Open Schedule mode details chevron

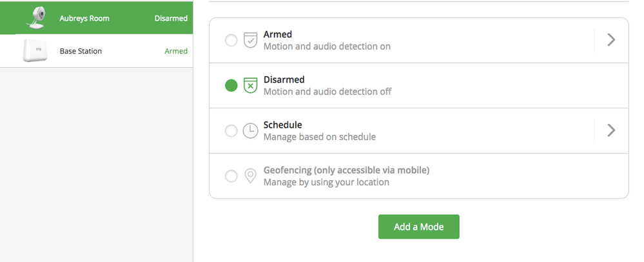coord(611,130)
